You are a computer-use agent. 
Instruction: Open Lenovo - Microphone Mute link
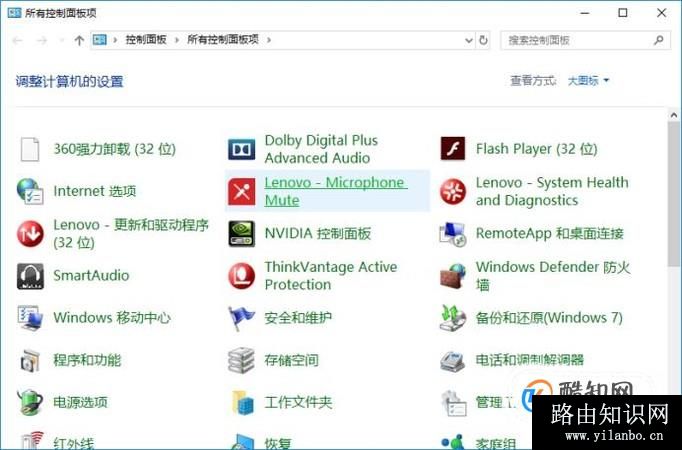click(336, 191)
